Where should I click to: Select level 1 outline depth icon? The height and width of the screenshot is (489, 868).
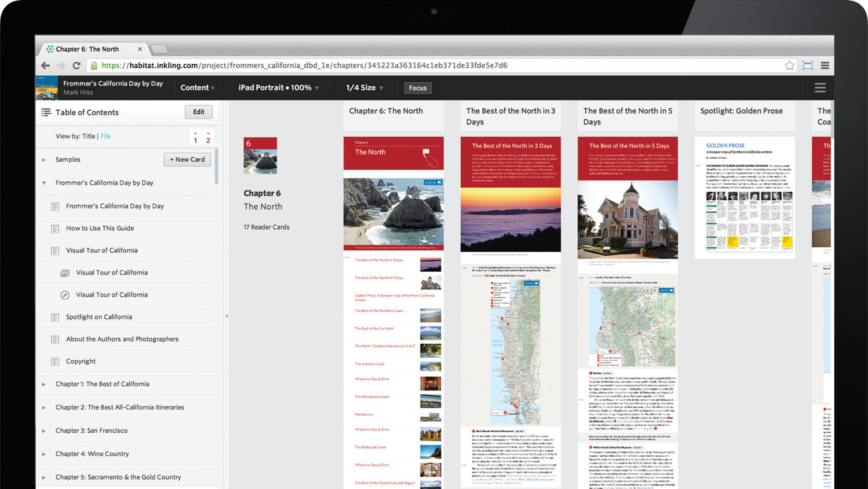pyautogui.click(x=195, y=137)
